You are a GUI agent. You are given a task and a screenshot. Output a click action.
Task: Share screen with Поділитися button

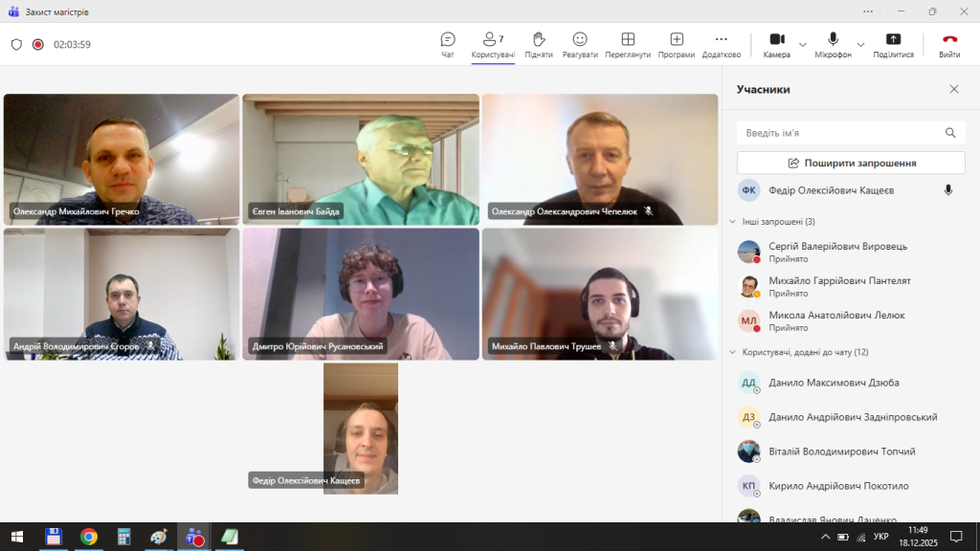(893, 45)
